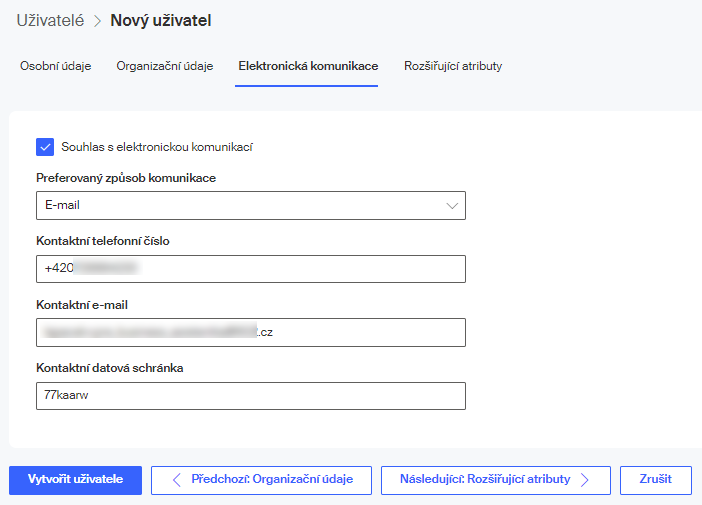Switch to Organizační údaje tab
This screenshot has width=702, height=505.
(x=165, y=66)
